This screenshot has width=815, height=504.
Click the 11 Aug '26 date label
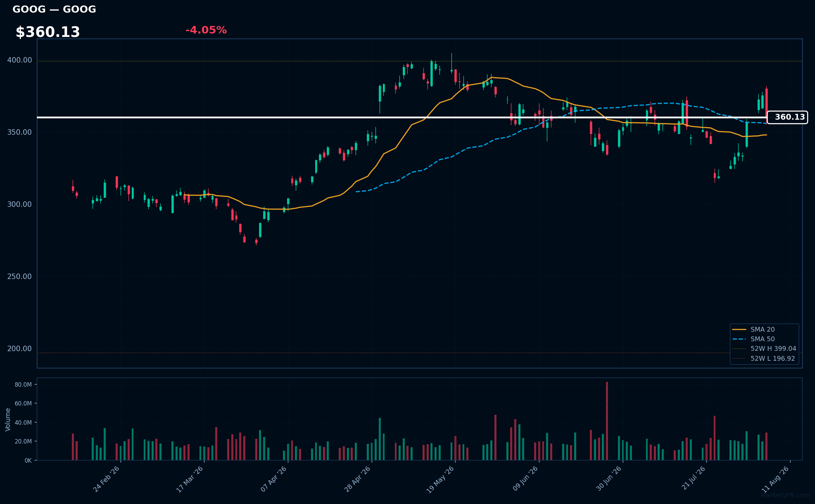pyautogui.click(x=776, y=480)
